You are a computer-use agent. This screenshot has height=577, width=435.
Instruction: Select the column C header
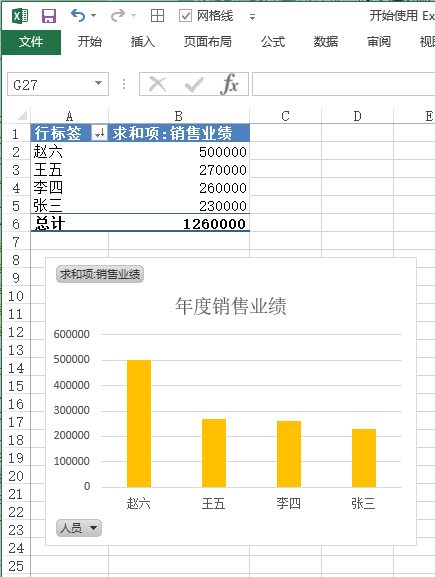pyautogui.click(x=285, y=116)
